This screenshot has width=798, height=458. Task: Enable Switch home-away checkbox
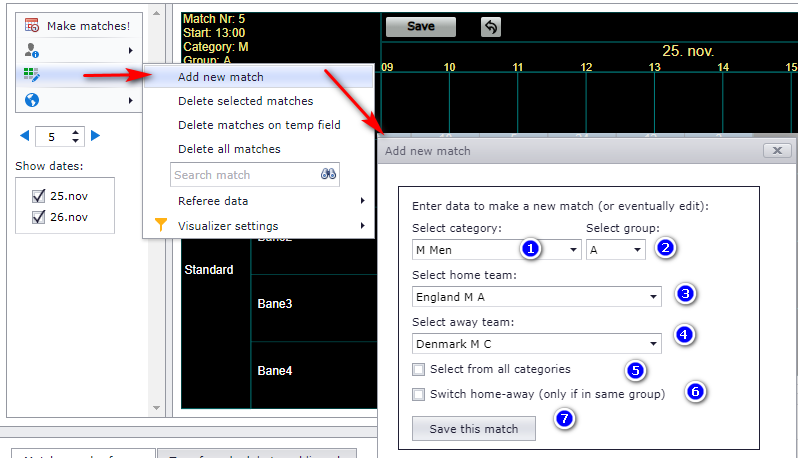coord(418,394)
